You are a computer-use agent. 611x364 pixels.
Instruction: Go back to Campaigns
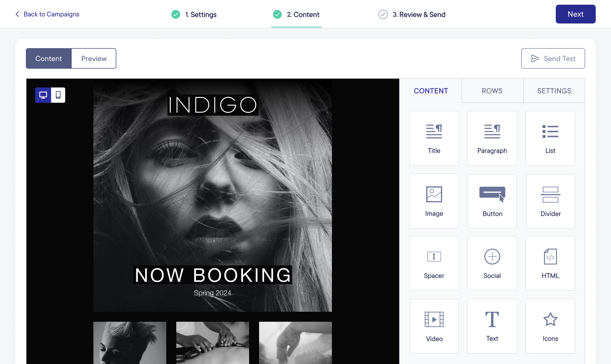pos(47,14)
